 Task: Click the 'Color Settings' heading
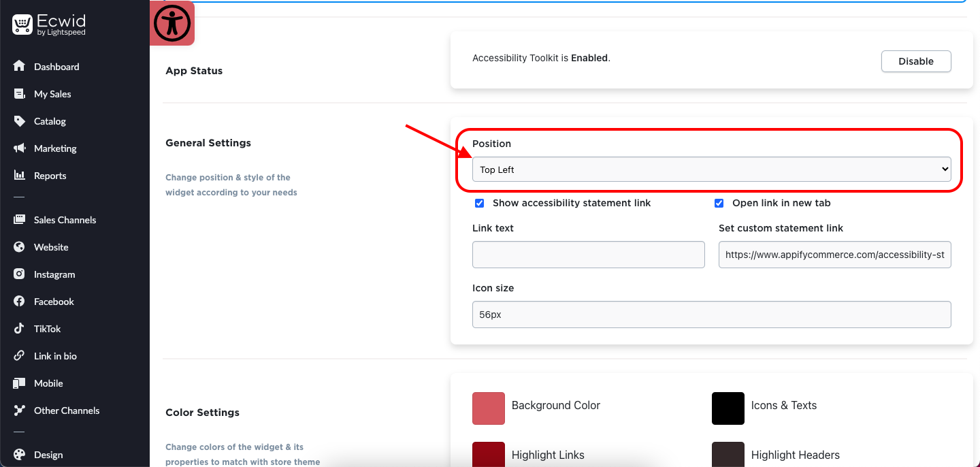pos(203,413)
